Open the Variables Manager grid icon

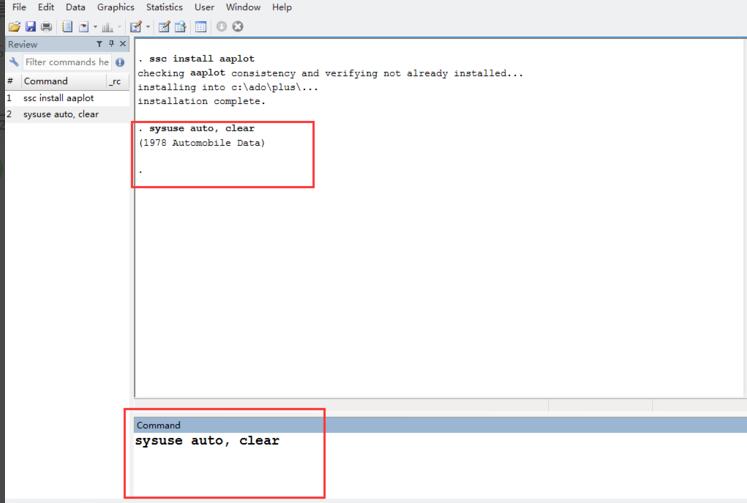point(201,27)
